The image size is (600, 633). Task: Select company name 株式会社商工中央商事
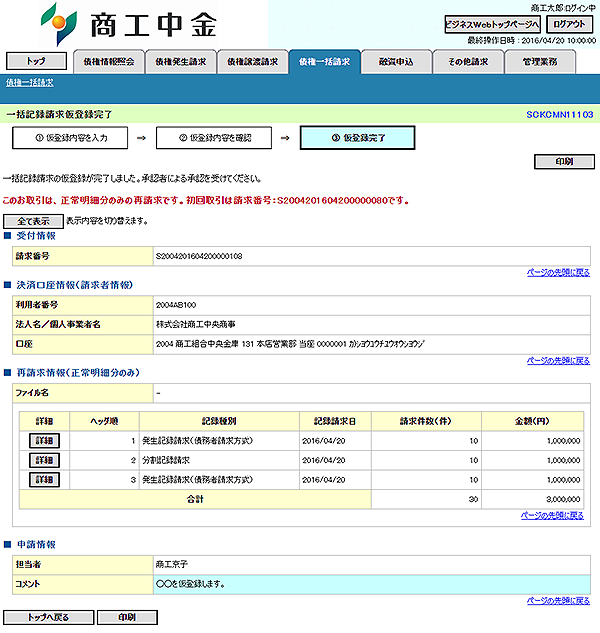tap(196, 325)
